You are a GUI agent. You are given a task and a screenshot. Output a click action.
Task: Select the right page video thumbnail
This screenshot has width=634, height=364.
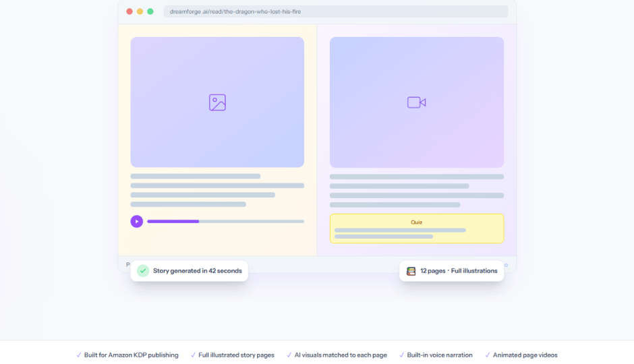(x=416, y=102)
